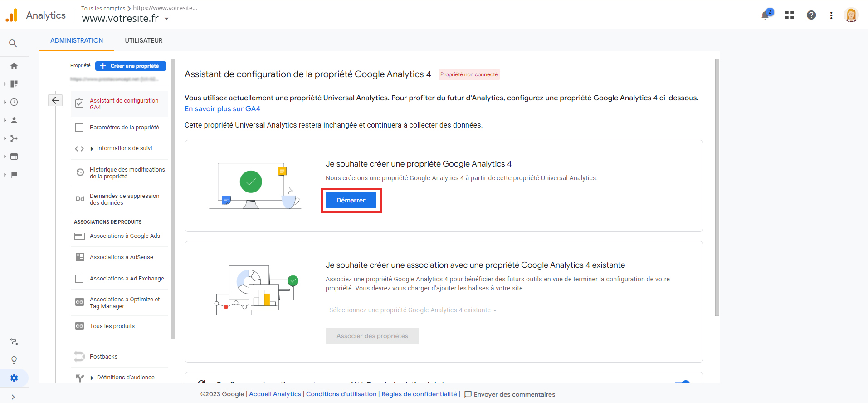Open Règles de confidentialité link
Image resolution: width=868 pixels, height=403 pixels.
419,394
